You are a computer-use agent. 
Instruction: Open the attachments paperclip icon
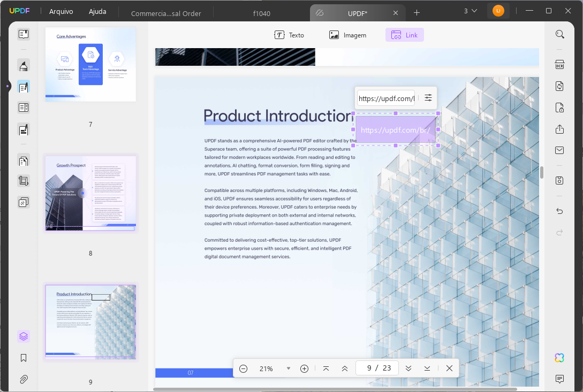pos(24,379)
